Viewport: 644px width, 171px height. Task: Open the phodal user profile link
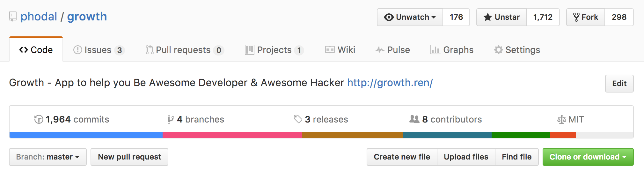[x=39, y=17]
